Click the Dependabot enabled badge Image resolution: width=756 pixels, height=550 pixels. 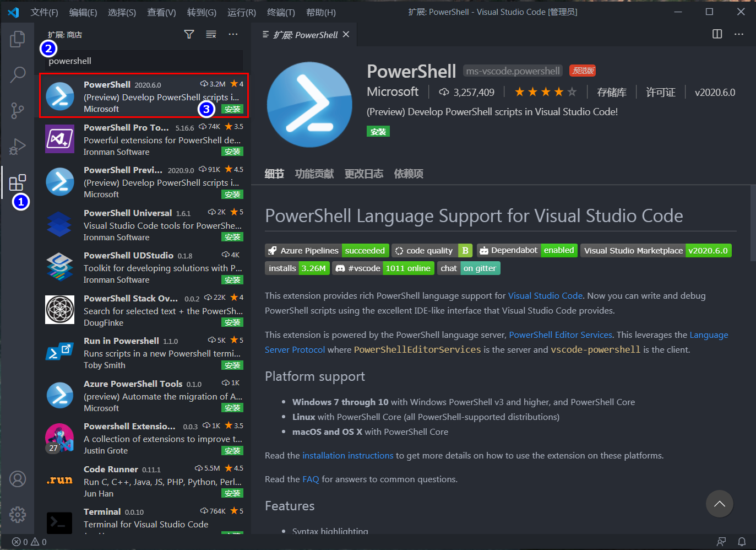[527, 250]
